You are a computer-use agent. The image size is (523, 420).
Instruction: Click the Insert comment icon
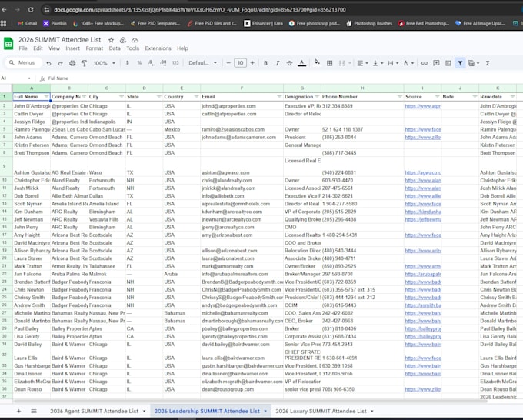coord(436,63)
